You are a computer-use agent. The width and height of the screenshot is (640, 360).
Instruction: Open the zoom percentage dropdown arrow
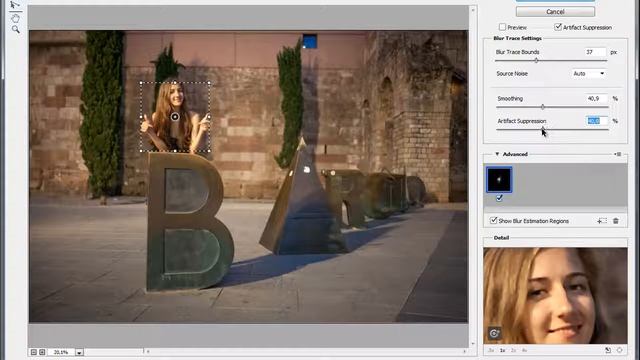tap(79, 352)
